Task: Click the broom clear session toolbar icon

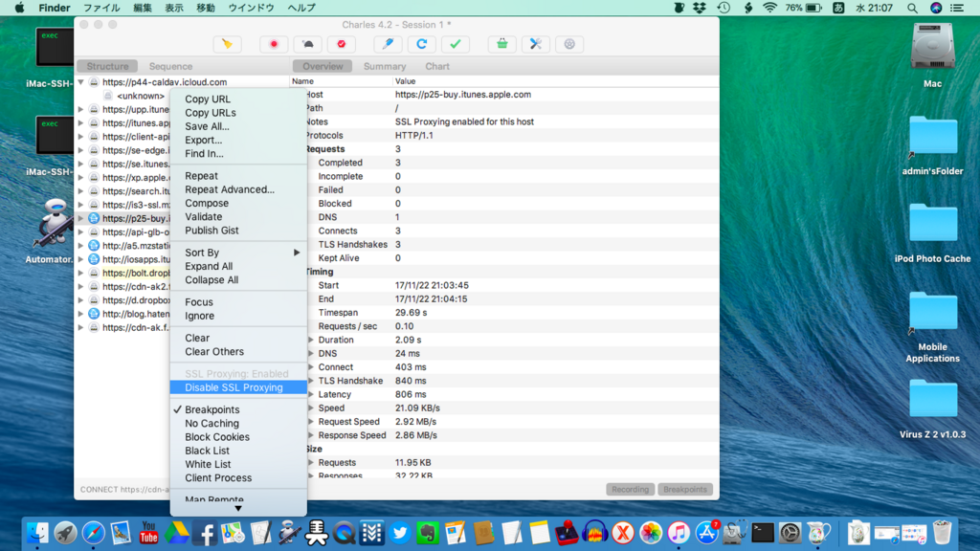Action: pyautogui.click(x=227, y=44)
